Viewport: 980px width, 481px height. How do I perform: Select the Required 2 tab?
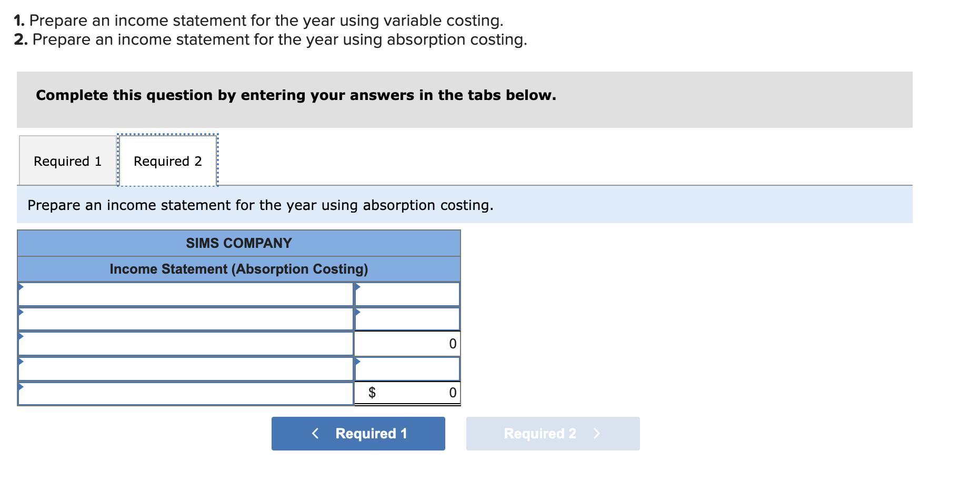click(x=167, y=161)
